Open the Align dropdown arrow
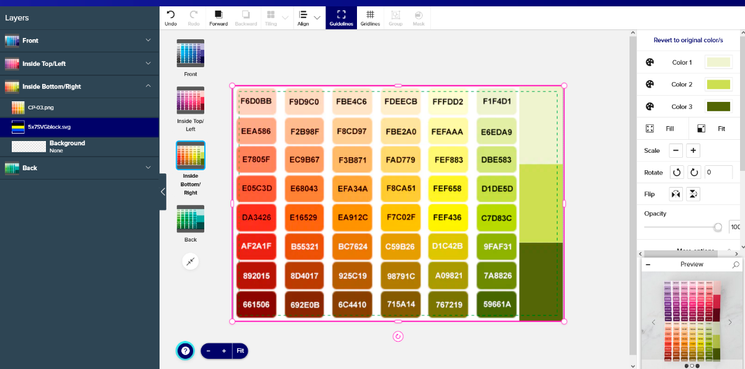The width and height of the screenshot is (745, 369). tap(317, 18)
